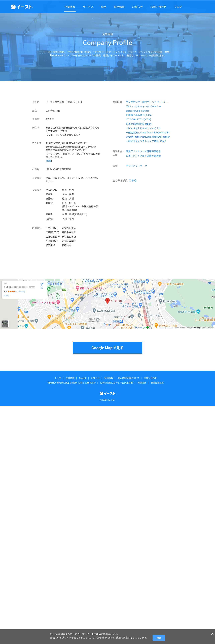Click the 株式会社LiveLize map marker

(x=94, y=310)
